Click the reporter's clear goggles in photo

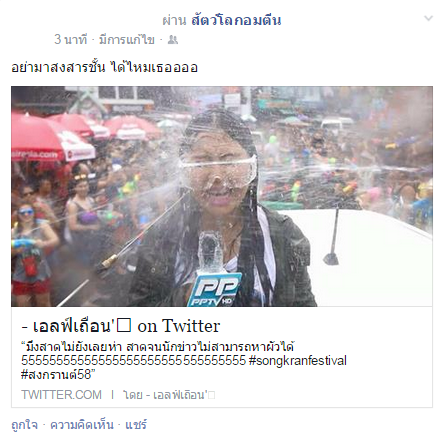click(218, 169)
